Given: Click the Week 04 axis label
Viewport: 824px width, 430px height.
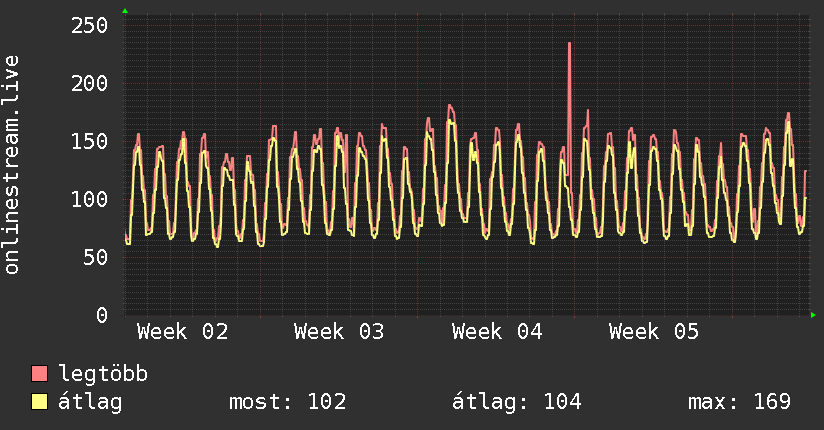Looking at the screenshot, I should [497, 331].
